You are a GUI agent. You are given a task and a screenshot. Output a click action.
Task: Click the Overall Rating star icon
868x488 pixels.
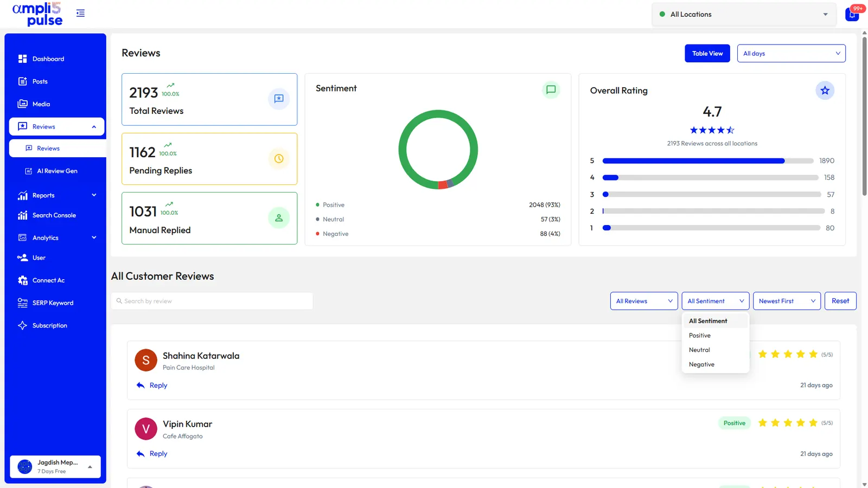coord(825,91)
